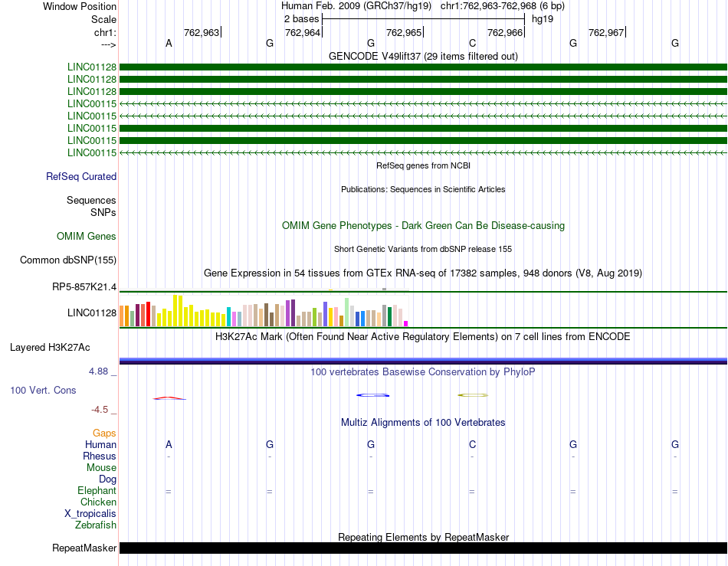
Task: Click the Human species label
Action: 100,444
